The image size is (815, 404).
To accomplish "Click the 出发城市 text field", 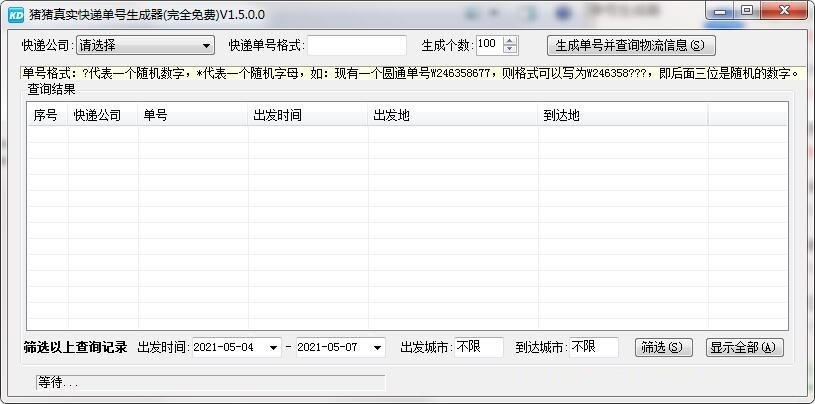I will pyautogui.click(x=479, y=348).
